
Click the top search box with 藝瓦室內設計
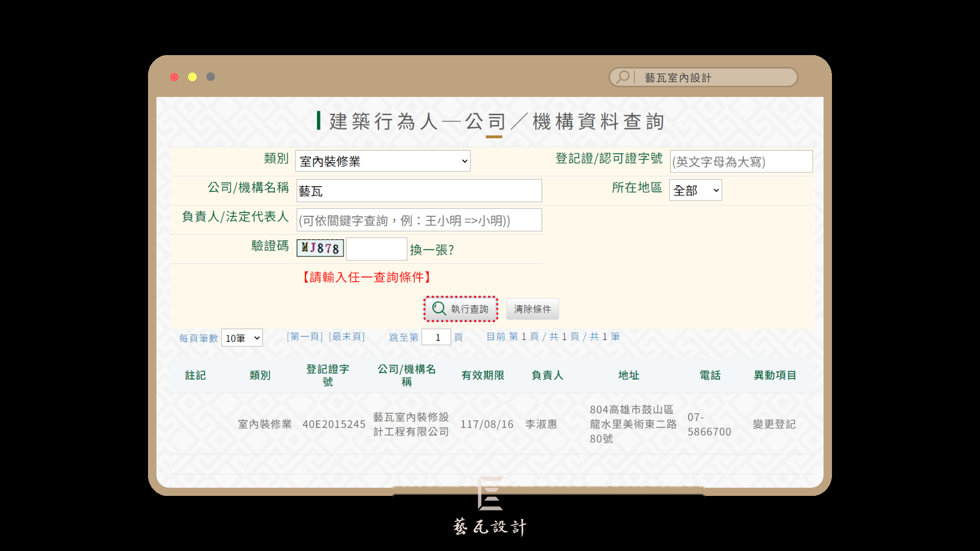tap(703, 77)
